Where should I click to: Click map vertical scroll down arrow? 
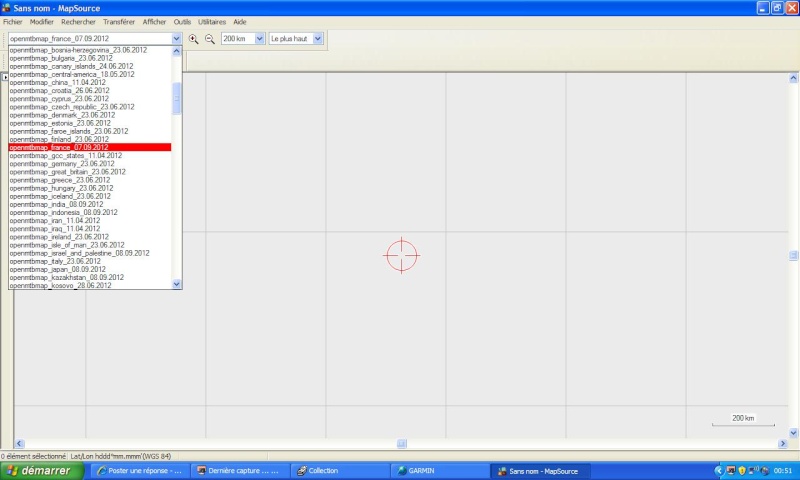[793, 433]
